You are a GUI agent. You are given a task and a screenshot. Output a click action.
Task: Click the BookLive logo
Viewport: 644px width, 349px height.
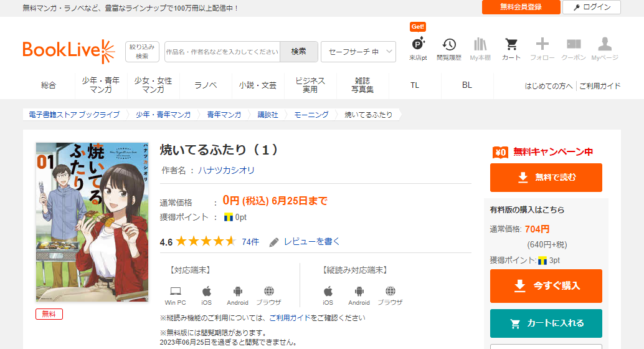[x=69, y=51]
